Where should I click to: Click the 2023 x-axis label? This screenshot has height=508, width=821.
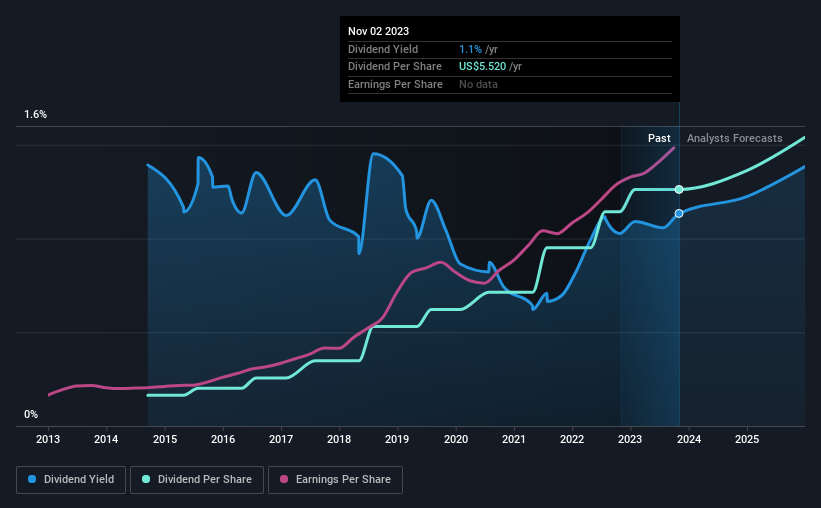tap(630, 439)
